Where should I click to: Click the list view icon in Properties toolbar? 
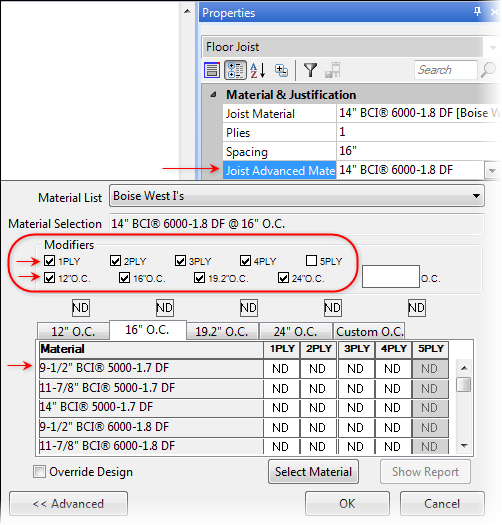212,70
